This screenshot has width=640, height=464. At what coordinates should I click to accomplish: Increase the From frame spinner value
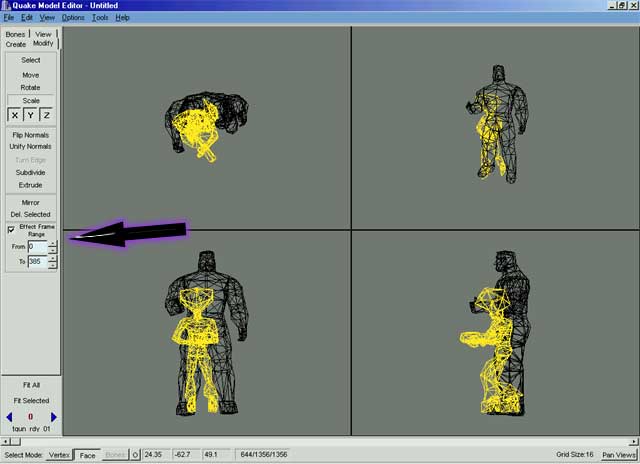(x=52, y=243)
